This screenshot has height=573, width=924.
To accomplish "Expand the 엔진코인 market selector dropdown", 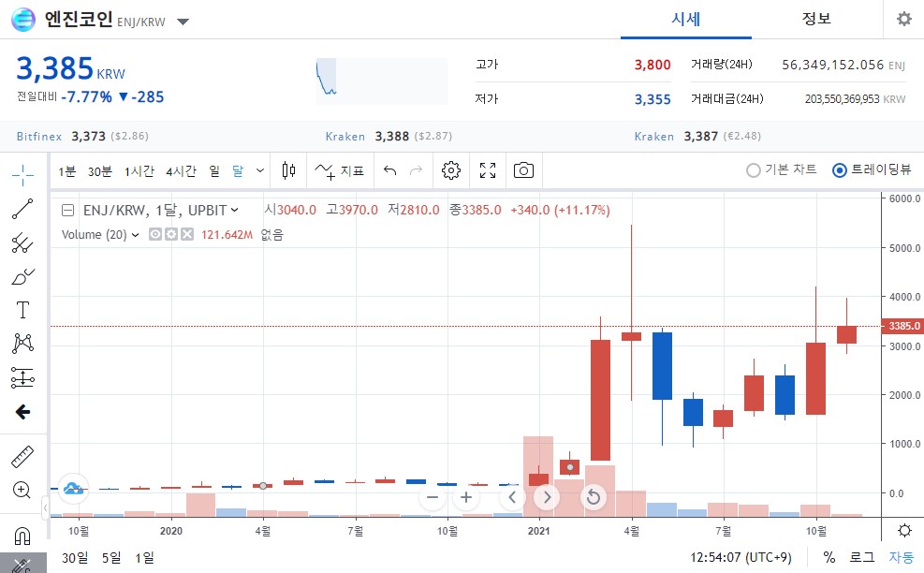I will 183,22.
